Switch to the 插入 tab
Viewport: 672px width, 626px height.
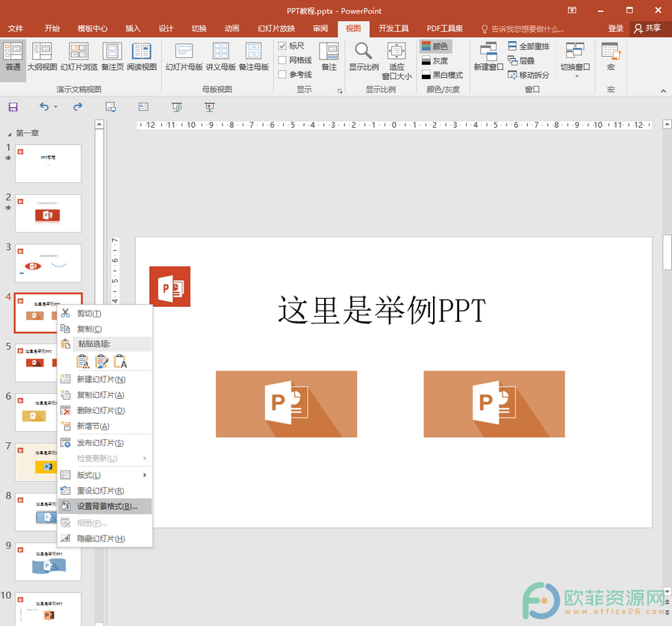(132, 28)
